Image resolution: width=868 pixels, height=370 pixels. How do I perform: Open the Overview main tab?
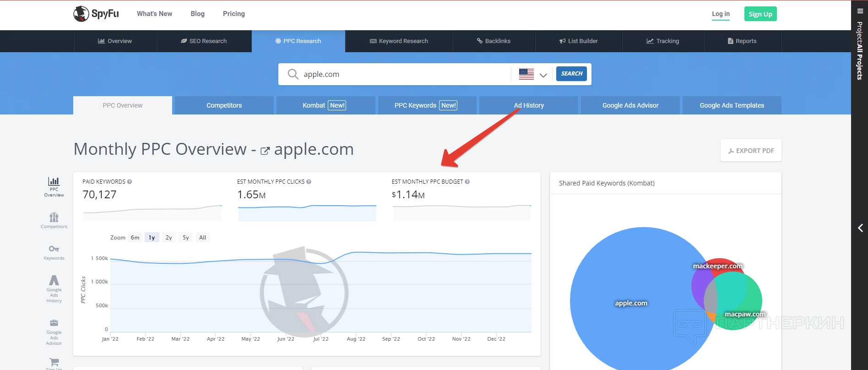(115, 41)
